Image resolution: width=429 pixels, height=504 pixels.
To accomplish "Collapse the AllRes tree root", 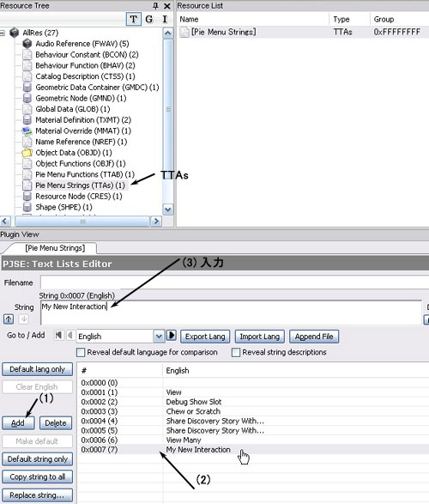I will point(3,33).
